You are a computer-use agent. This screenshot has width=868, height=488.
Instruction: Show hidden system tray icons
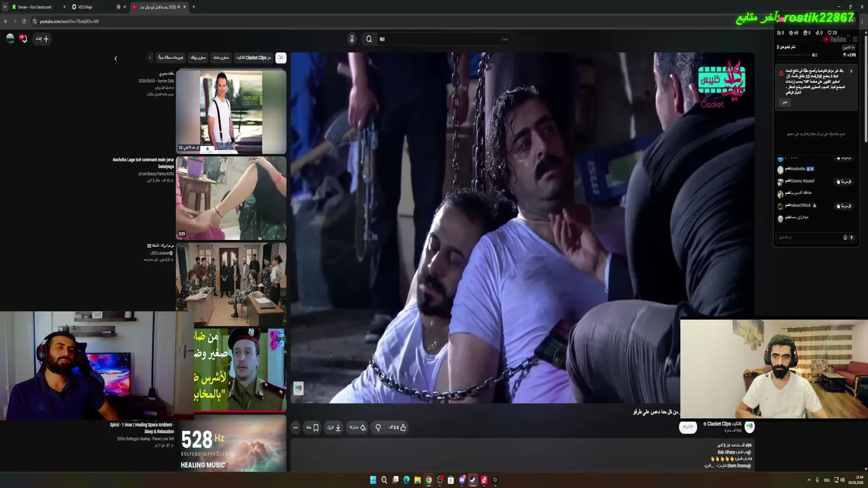coord(808,480)
